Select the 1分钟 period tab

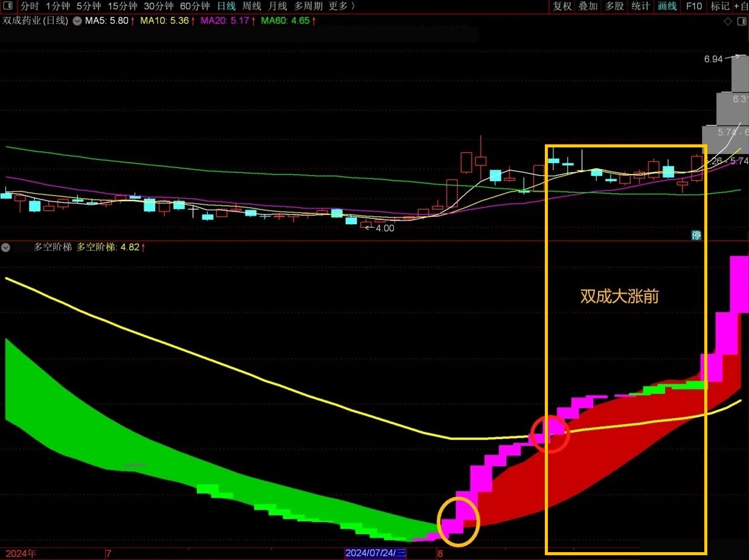[x=57, y=6]
